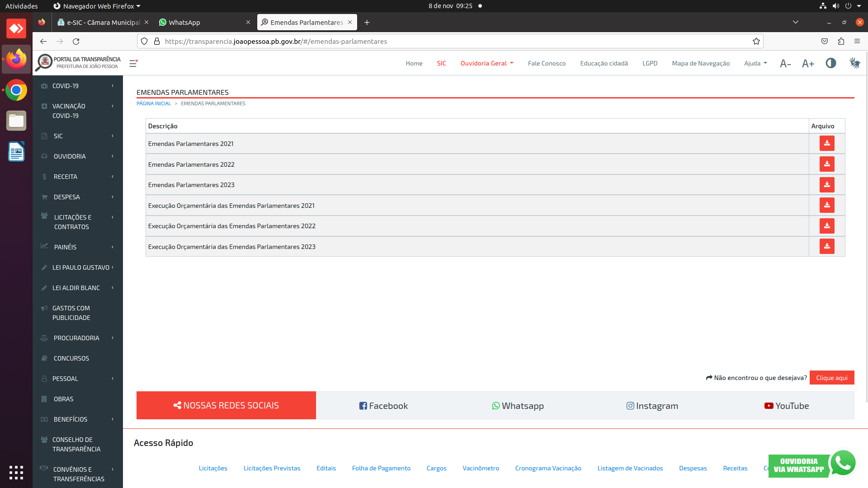Bookmark page with star icon
Image resolution: width=868 pixels, height=488 pixels.
coord(756,42)
